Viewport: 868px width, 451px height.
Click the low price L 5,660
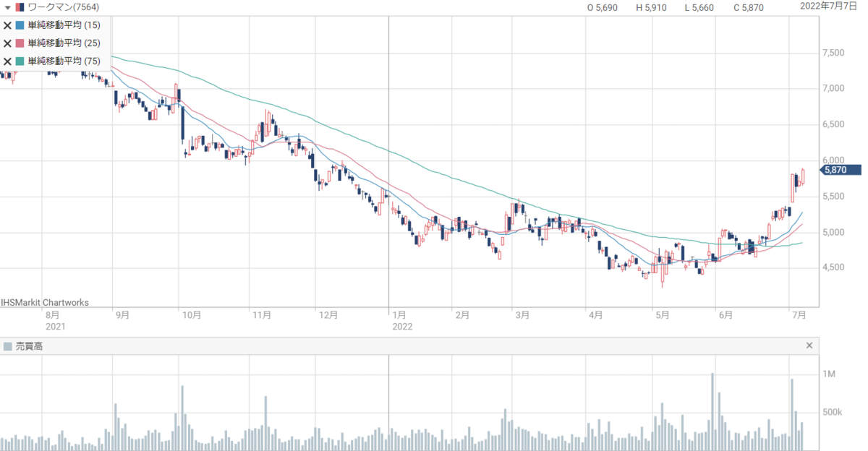(699, 7)
